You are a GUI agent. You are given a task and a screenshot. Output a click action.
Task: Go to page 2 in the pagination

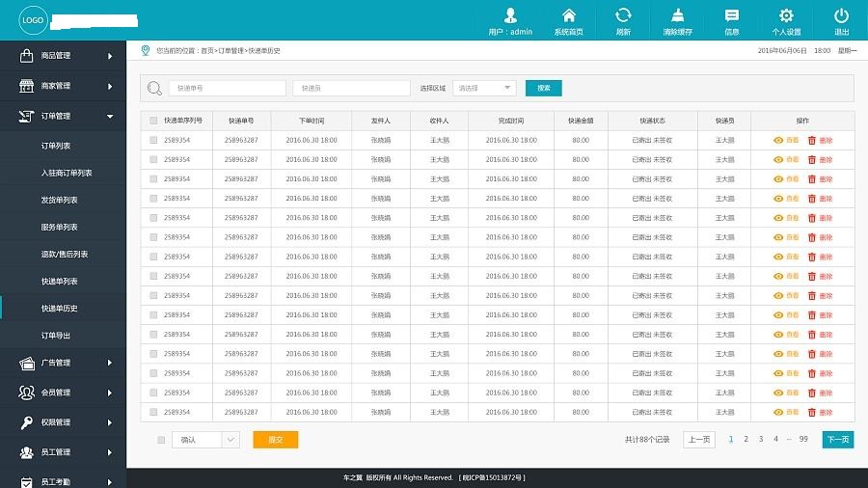(746, 439)
